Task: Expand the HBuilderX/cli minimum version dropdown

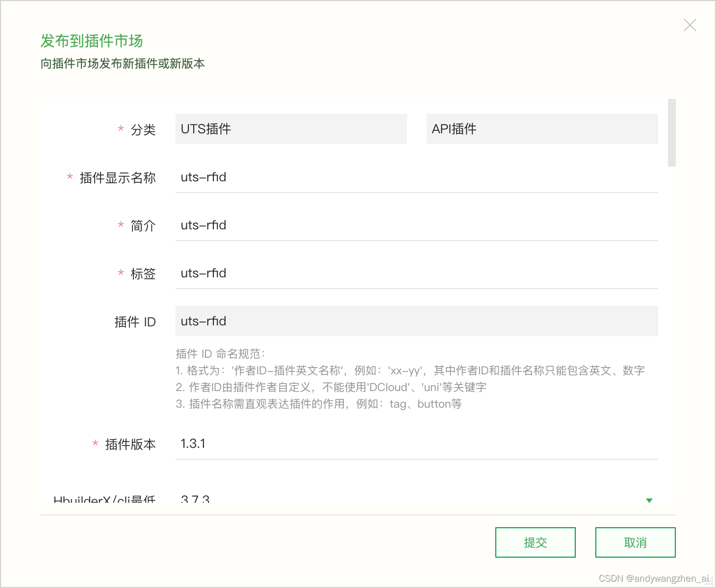Action: click(x=648, y=500)
